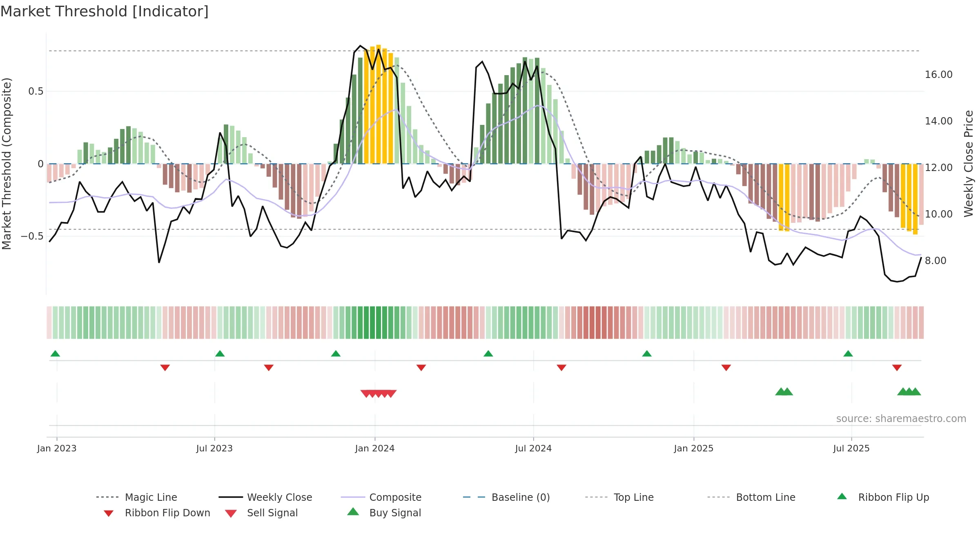Click the 10.00 price tick on right axis
The image size is (980, 551).
939,214
